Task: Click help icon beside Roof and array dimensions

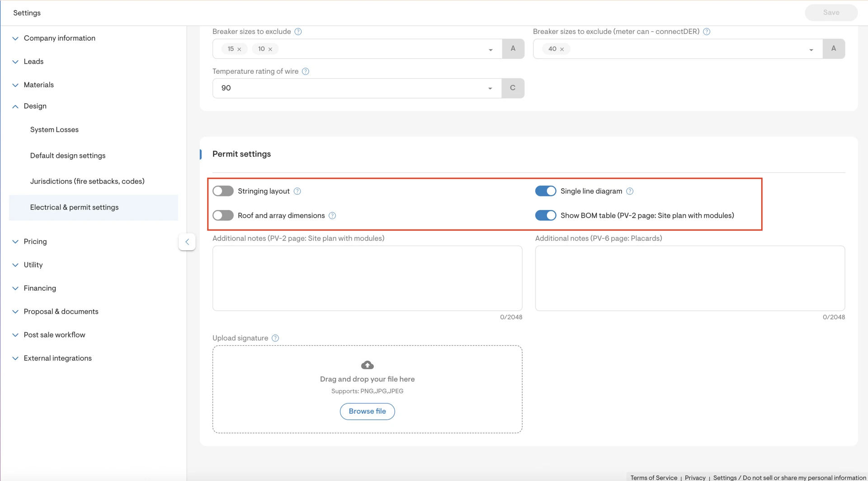Action: 332,216
